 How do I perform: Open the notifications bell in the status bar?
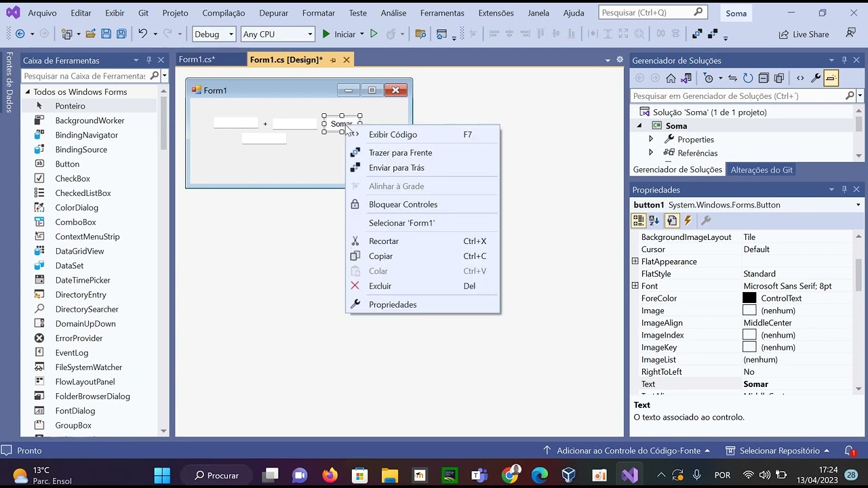click(850, 451)
